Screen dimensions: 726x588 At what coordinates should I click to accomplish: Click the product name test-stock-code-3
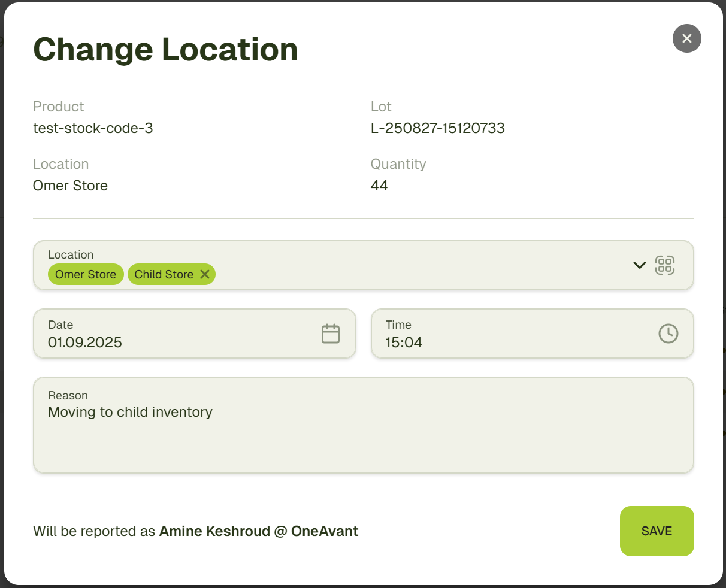click(x=93, y=128)
